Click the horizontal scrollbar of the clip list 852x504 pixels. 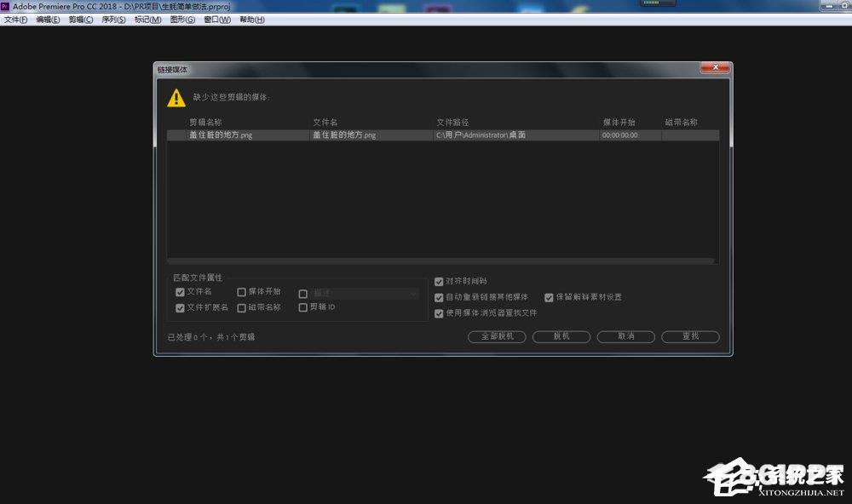440,261
